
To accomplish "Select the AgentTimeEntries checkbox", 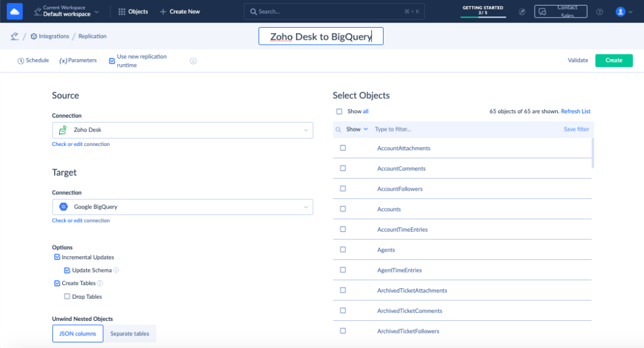I will point(343,270).
